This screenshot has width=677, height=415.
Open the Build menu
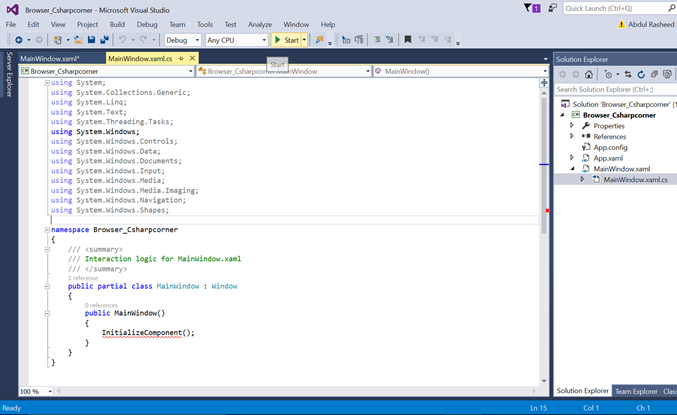click(x=117, y=24)
